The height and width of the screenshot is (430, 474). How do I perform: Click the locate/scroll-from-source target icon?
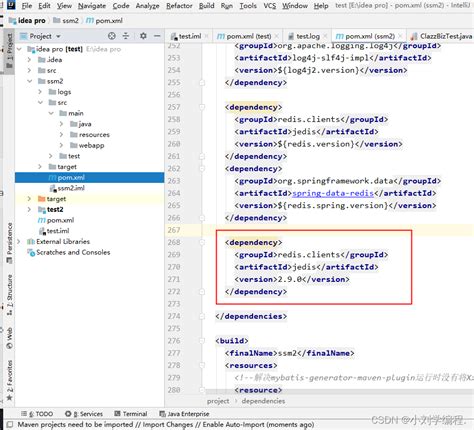coord(112,36)
